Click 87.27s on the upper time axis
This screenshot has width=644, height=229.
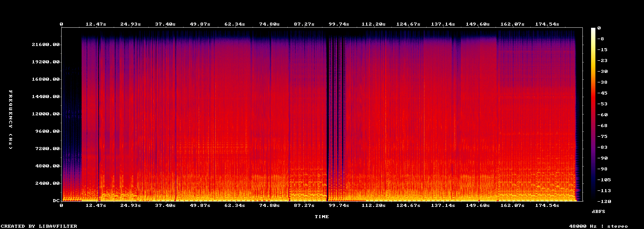[304, 24]
